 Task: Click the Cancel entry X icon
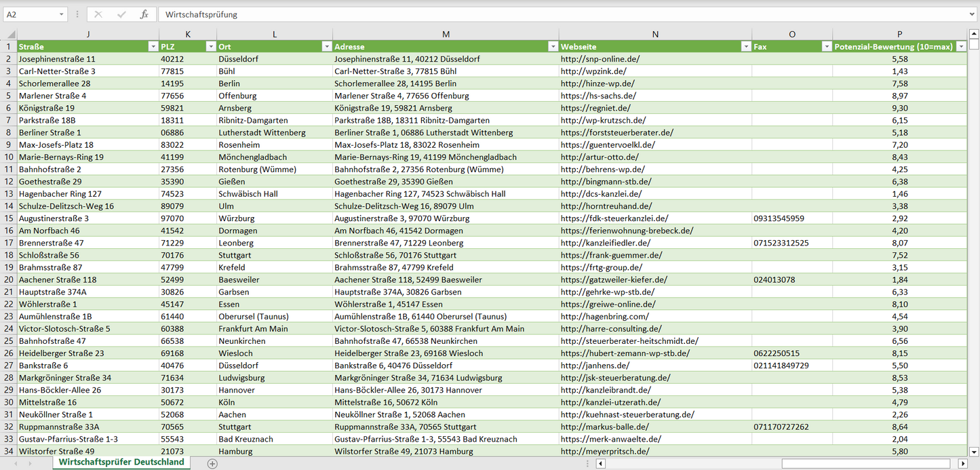(x=98, y=14)
